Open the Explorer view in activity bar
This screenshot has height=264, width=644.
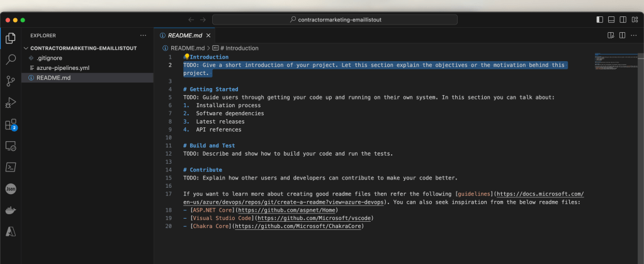(11, 38)
